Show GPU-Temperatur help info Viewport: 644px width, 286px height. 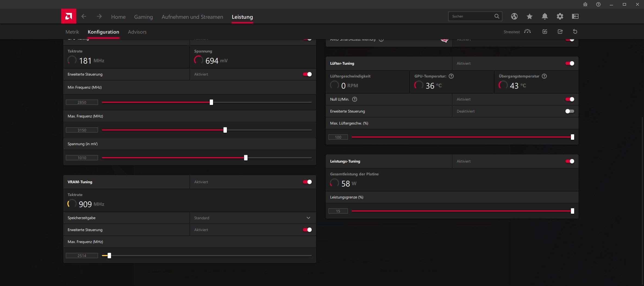coord(451,76)
